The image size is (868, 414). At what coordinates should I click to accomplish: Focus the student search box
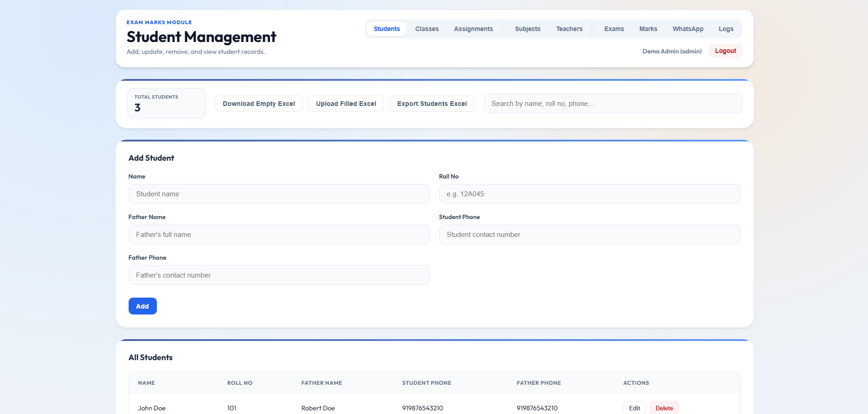pyautogui.click(x=613, y=104)
